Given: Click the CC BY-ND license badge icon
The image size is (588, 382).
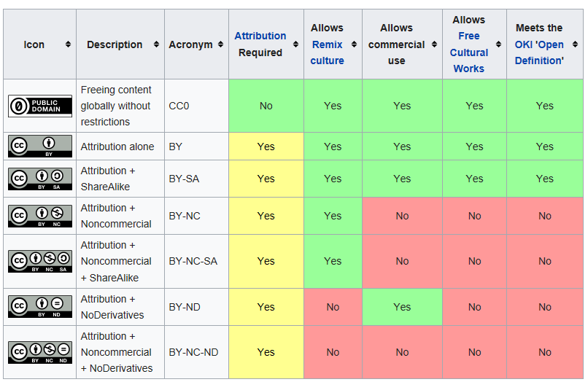Looking at the screenshot, I should (x=40, y=307).
